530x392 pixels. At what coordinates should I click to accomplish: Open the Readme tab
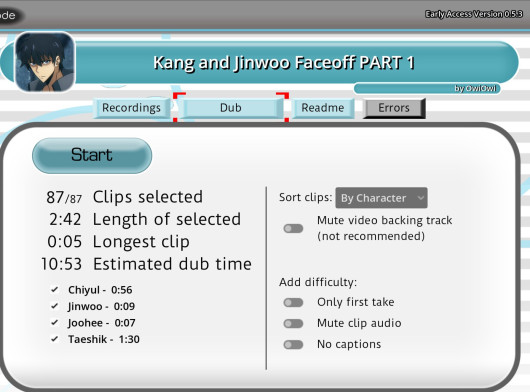pyautogui.click(x=323, y=108)
